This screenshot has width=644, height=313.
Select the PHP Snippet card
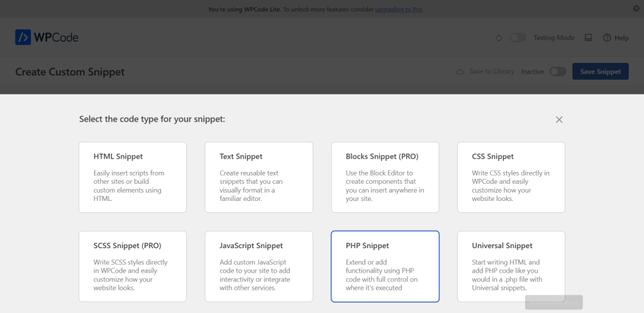[x=386, y=266]
